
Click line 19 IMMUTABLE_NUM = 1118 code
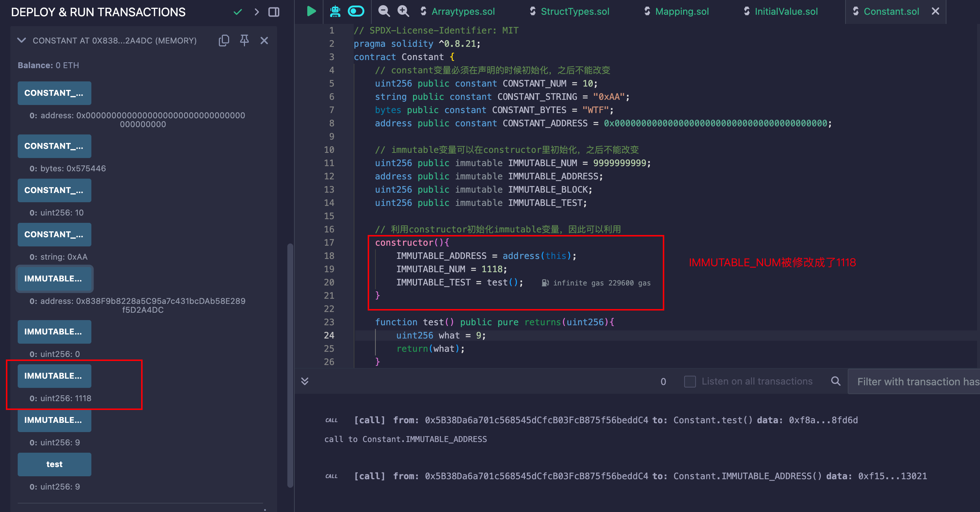pyautogui.click(x=452, y=269)
